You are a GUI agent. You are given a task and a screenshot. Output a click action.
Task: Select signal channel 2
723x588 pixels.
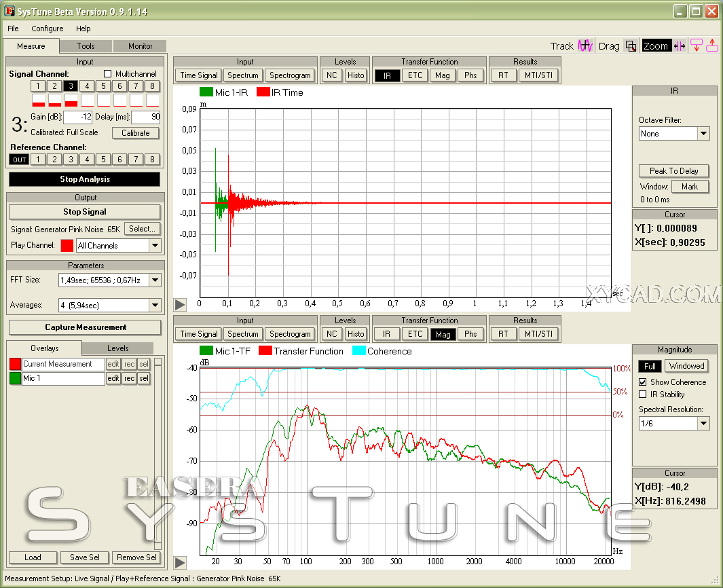54,86
